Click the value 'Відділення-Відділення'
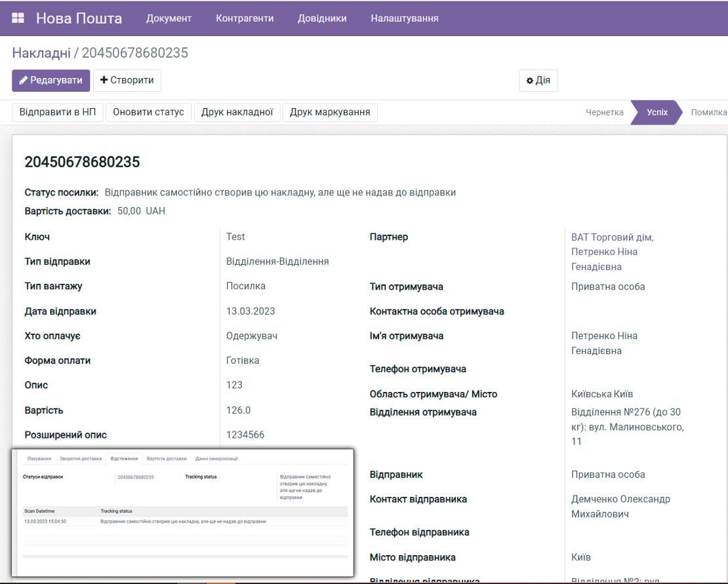728x584 pixels. click(x=277, y=262)
